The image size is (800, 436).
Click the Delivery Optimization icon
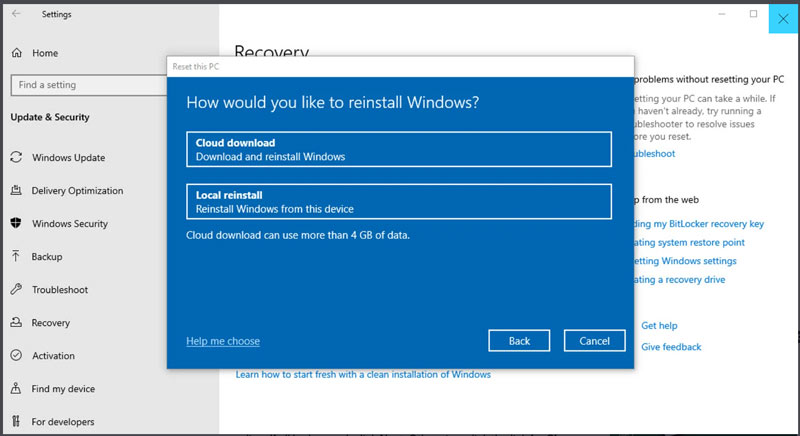[16, 190]
